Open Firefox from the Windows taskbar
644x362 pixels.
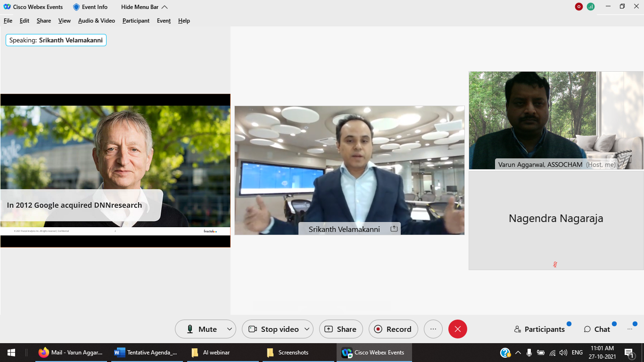click(x=44, y=353)
